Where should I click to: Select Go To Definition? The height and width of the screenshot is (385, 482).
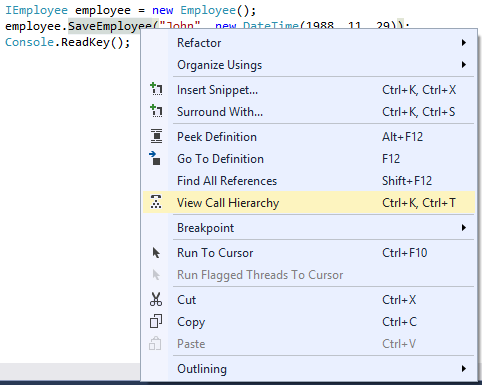[309, 159]
